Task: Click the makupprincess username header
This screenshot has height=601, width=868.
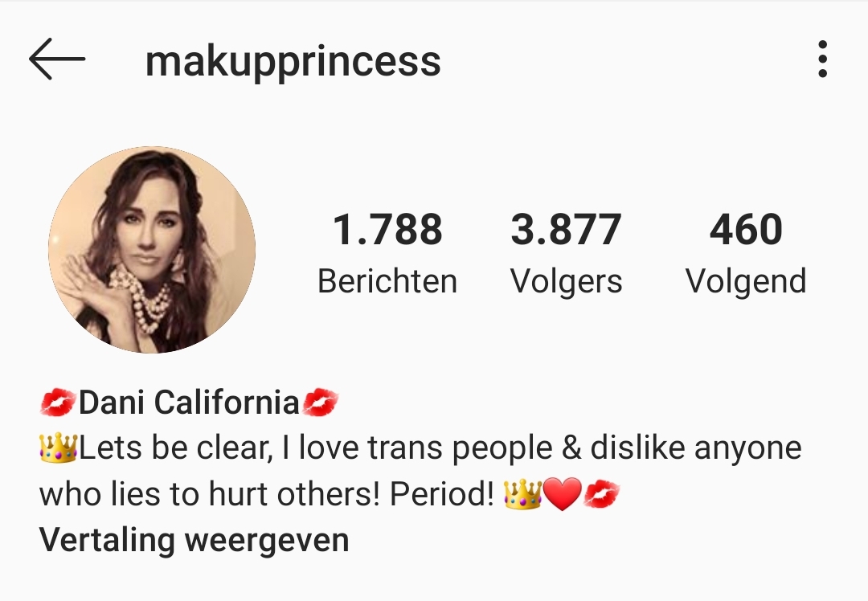Action: click(293, 61)
